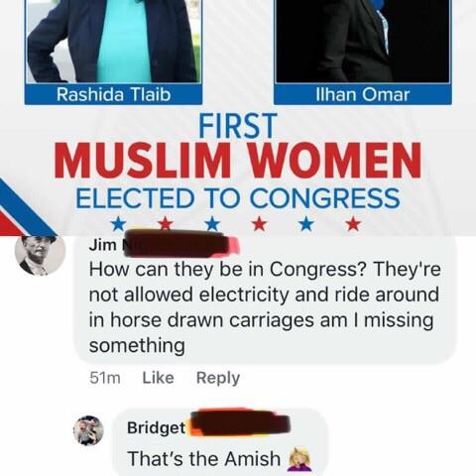Viewport: 476px width, 476px height.
Task: Click the facepalm emoji in Bridget's reply
Action: coord(300,459)
